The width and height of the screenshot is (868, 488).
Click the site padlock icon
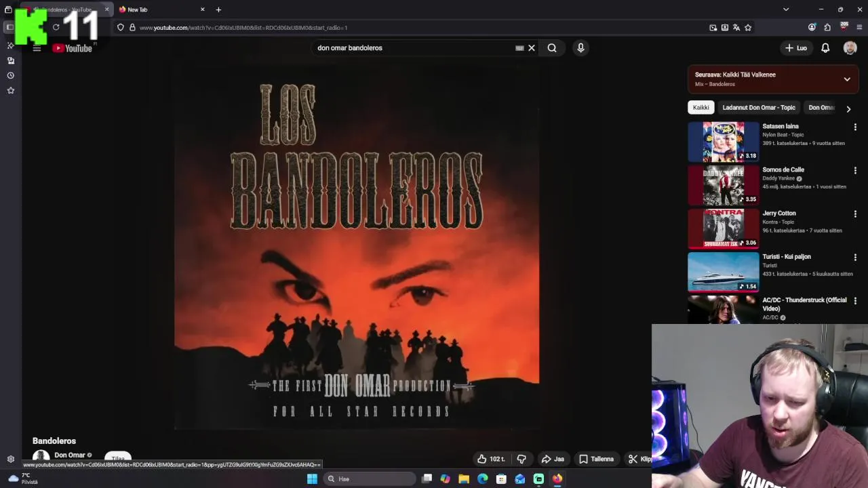pyautogui.click(x=132, y=28)
